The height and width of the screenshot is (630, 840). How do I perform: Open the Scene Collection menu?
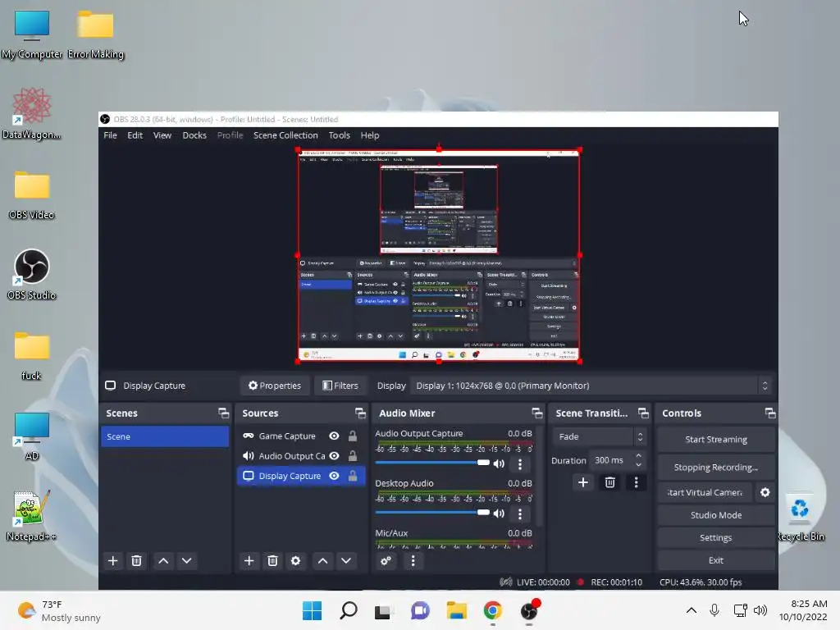(x=285, y=135)
